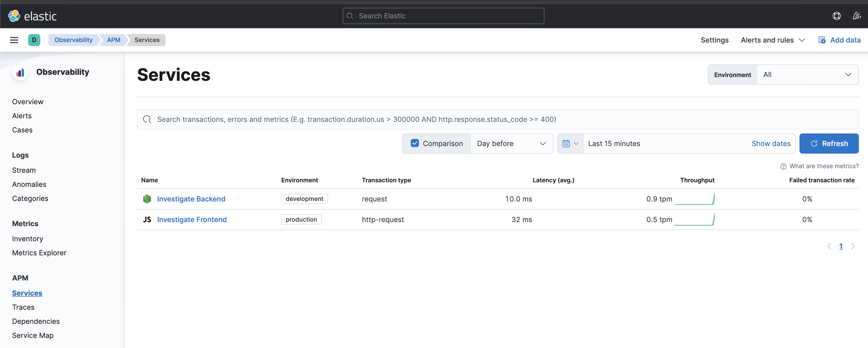The width and height of the screenshot is (868, 348).
Task: Open the space switcher avatar labeled D
Action: [34, 40]
